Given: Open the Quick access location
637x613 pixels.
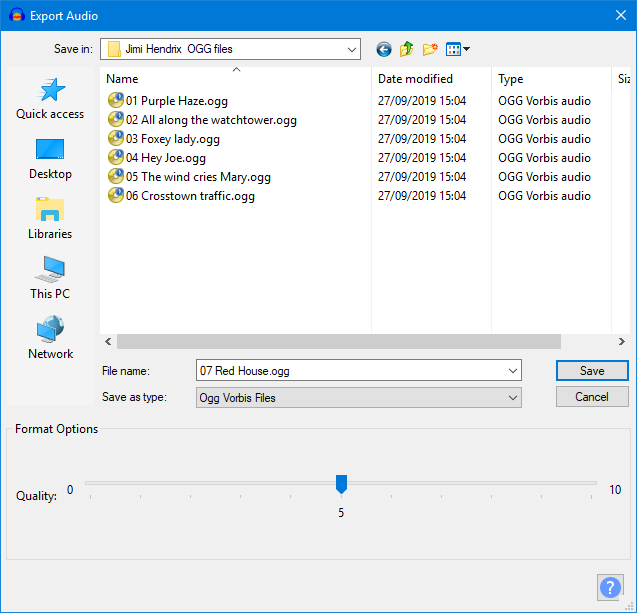Looking at the screenshot, I should [50, 99].
